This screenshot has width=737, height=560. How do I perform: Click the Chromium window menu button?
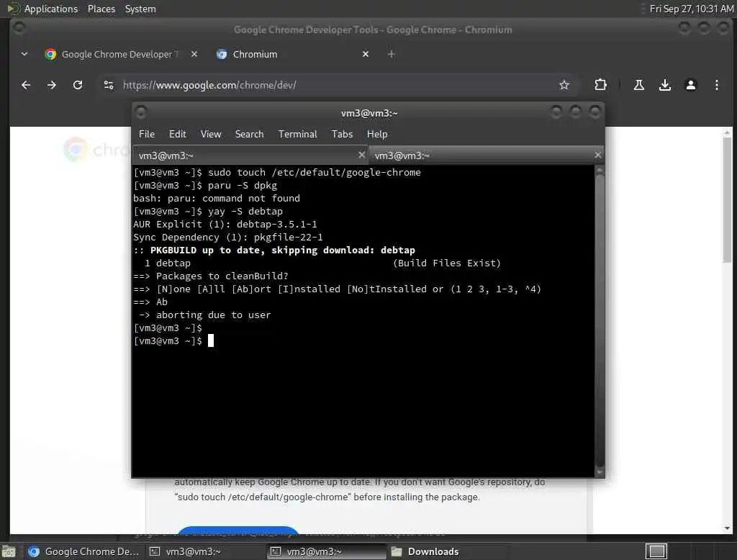[x=19, y=29]
